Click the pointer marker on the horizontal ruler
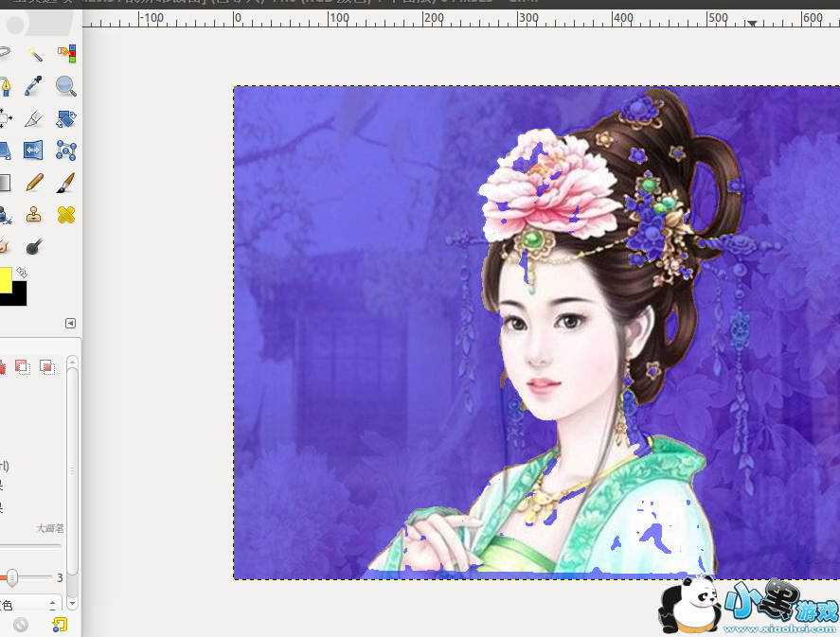The image size is (840, 637). point(752,24)
